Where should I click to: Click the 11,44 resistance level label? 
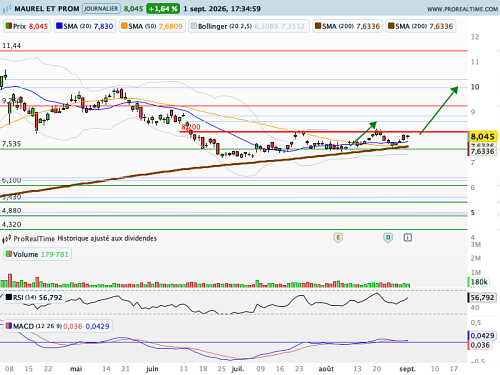pyautogui.click(x=11, y=46)
